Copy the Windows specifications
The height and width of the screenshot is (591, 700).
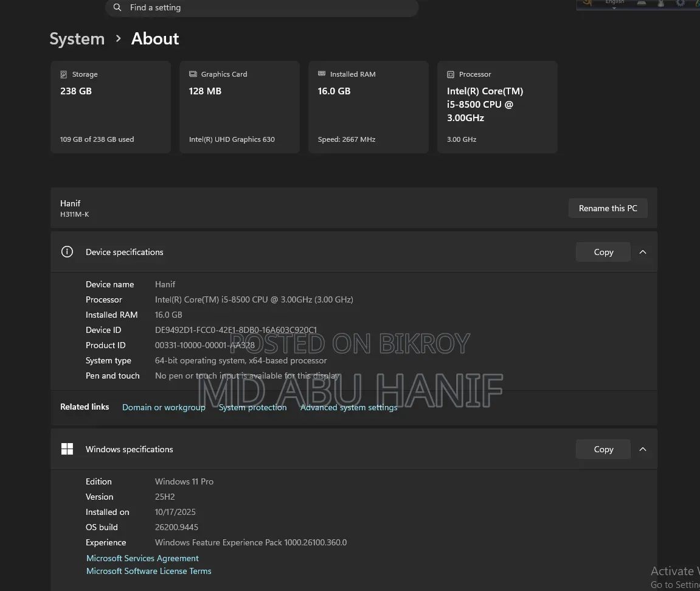pyautogui.click(x=603, y=449)
